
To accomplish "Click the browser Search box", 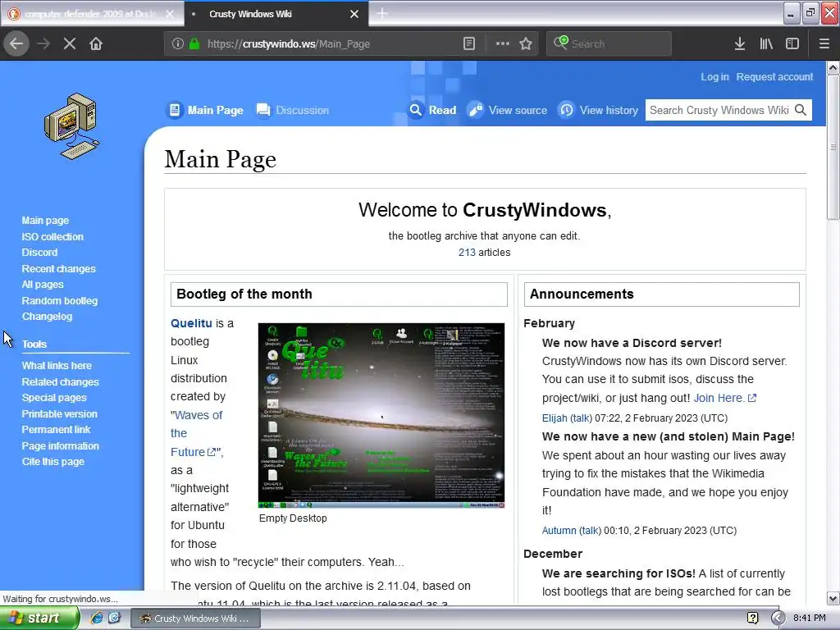I will [609, 43].
